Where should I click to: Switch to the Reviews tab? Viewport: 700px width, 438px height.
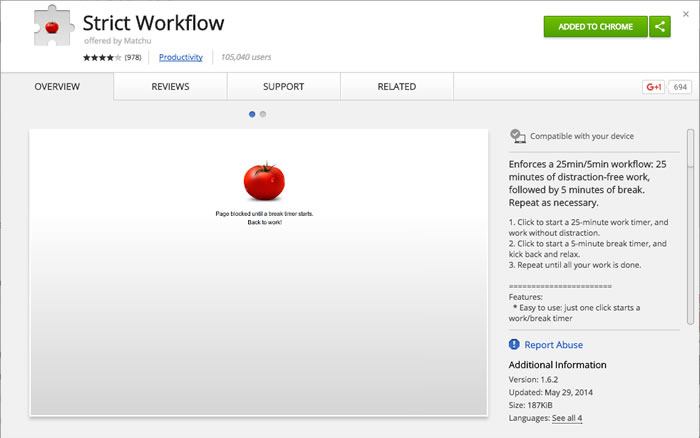pos(170,87)
